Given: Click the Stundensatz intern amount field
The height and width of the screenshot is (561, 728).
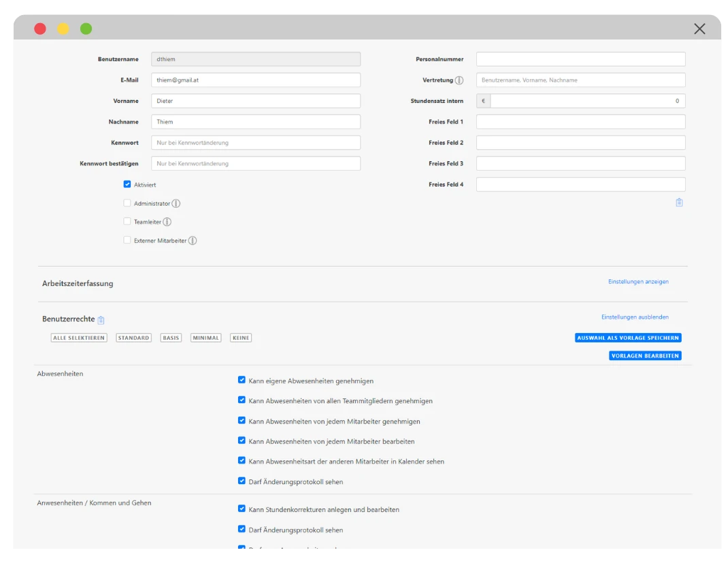Looking at the screenshot, I should coord(586,101).
